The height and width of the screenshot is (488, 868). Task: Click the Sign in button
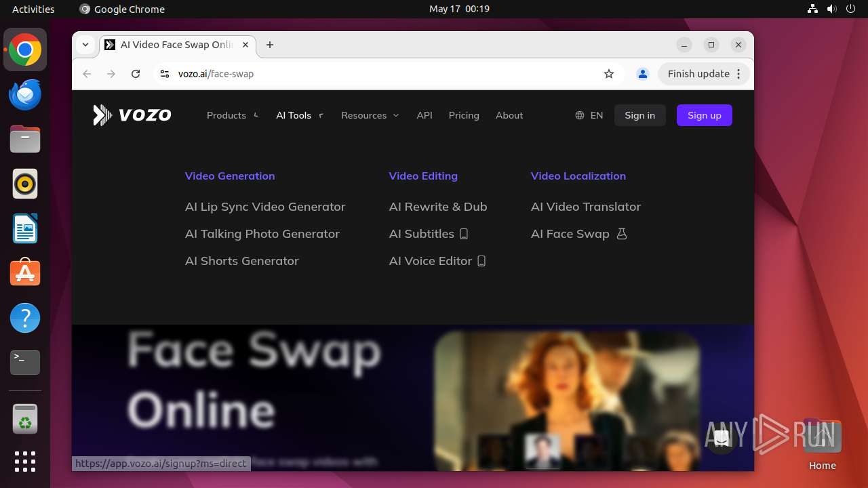(640, 115)
